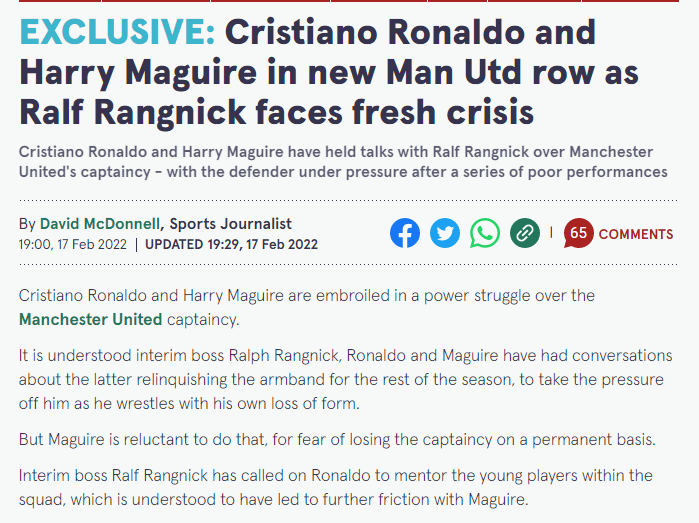Viewport: 699px width, 523px height.
Task: Open the COMMENTS section link
Action: (x=635, y=234)
